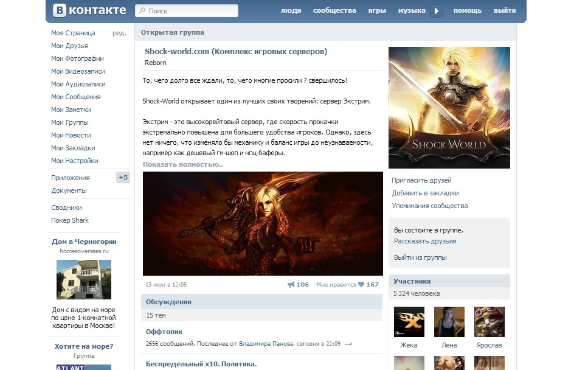Open the dark elf warrior post image
This screenshot has width=588, height=370.
click(263, 224)
